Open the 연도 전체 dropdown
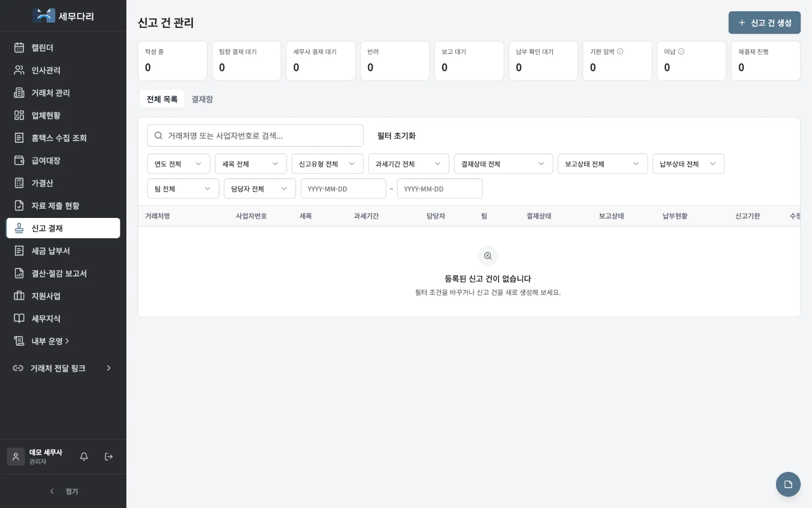The height and width of the screenshot is (508, 812). point(179,164)
